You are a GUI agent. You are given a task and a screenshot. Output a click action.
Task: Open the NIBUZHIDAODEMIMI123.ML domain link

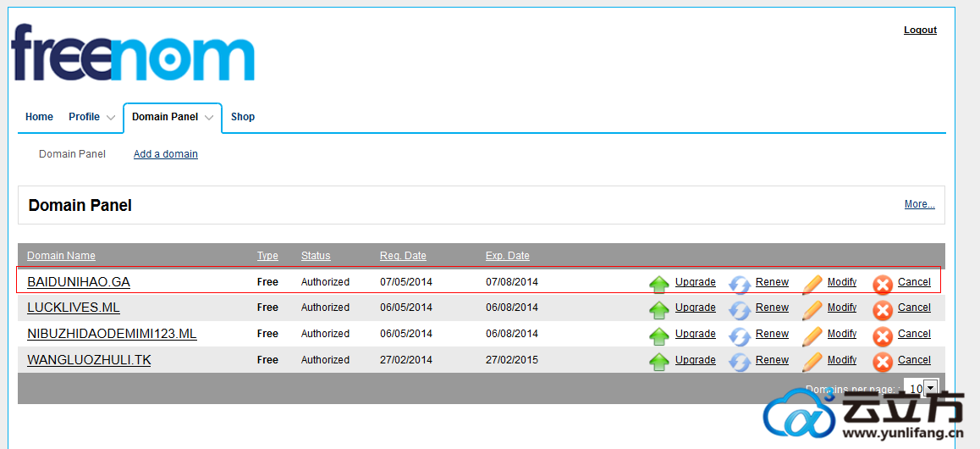tap(112, 334)
